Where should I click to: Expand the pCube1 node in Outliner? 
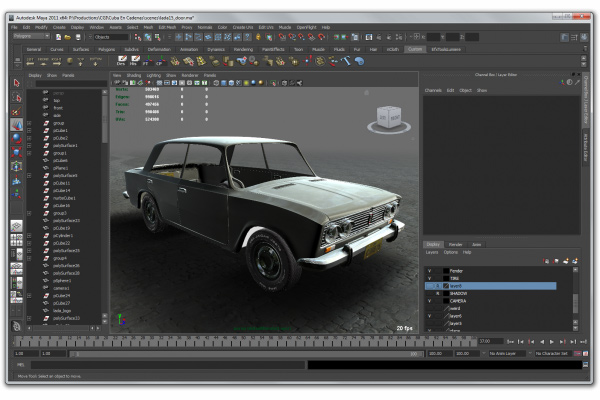(29, 131)
